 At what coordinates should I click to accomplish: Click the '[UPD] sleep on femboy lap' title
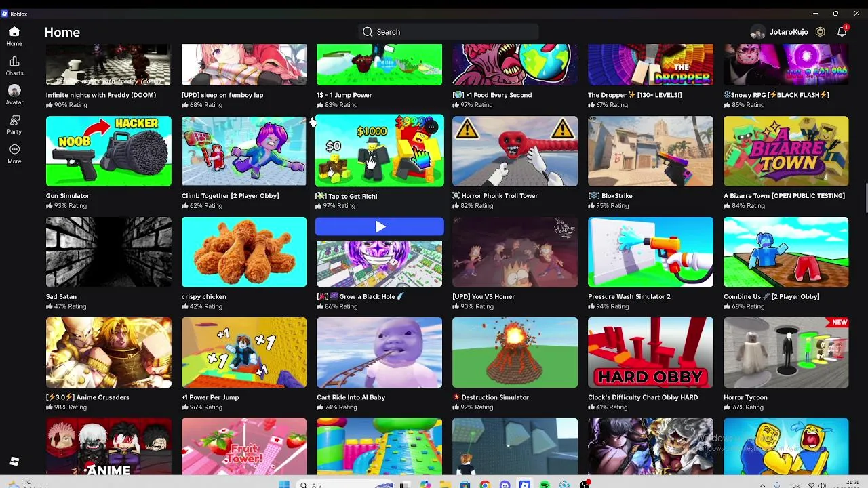click(222, 95)
